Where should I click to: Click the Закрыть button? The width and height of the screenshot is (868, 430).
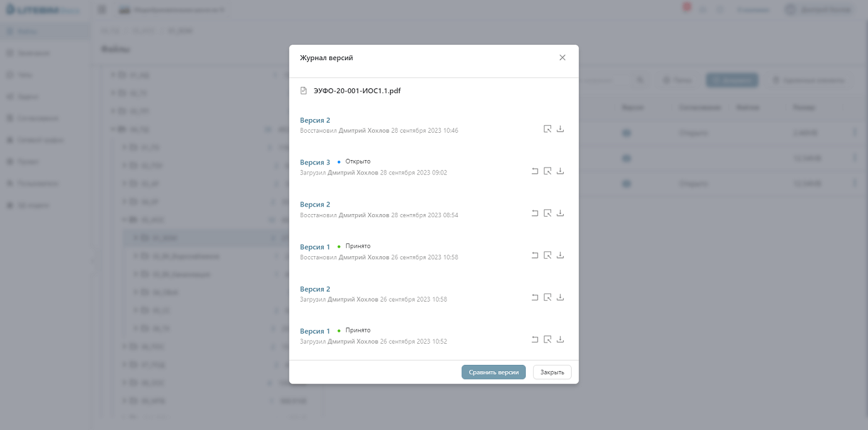(x=552, y=372)
